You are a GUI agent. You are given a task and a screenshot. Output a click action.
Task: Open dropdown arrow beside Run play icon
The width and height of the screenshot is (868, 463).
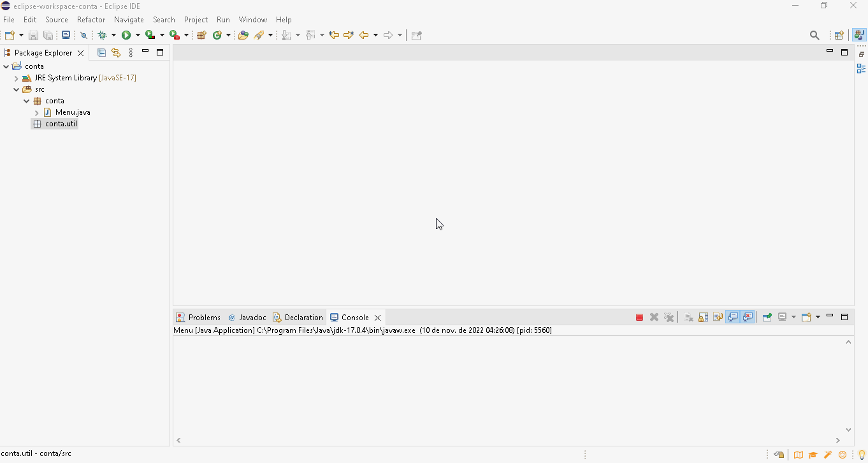138,35
